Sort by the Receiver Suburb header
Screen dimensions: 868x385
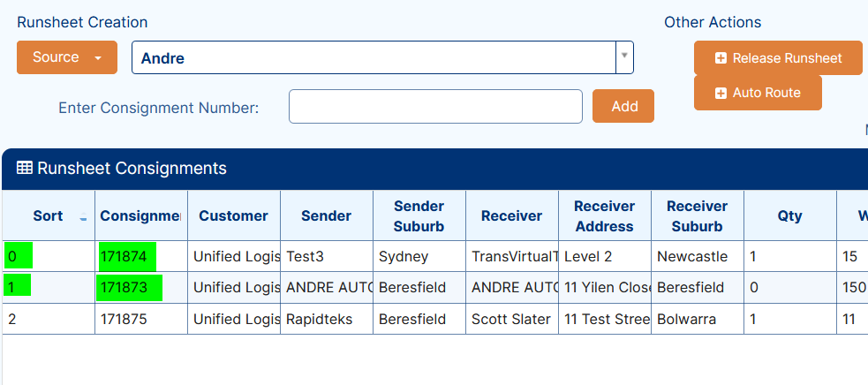[x=697, y=216]
